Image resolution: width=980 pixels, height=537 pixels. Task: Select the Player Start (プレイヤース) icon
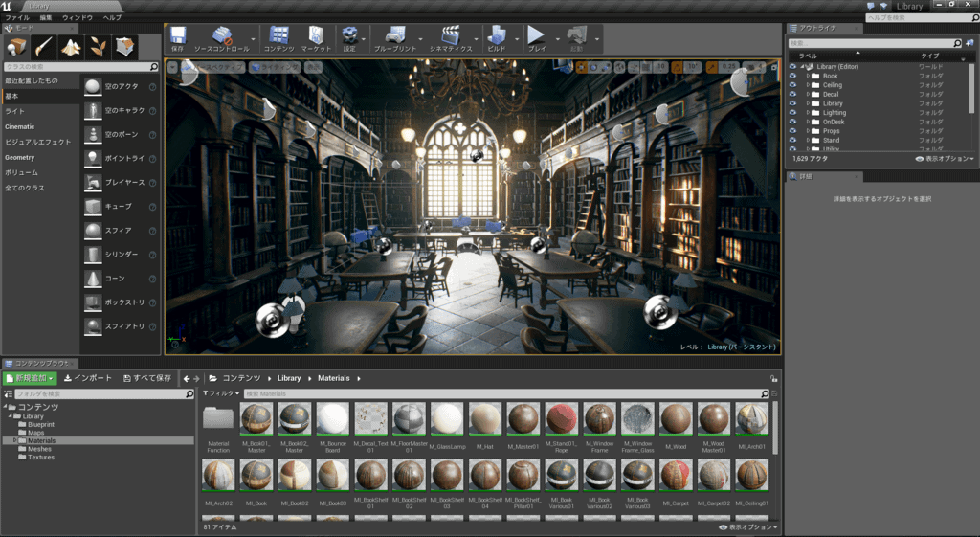[93, 183]
